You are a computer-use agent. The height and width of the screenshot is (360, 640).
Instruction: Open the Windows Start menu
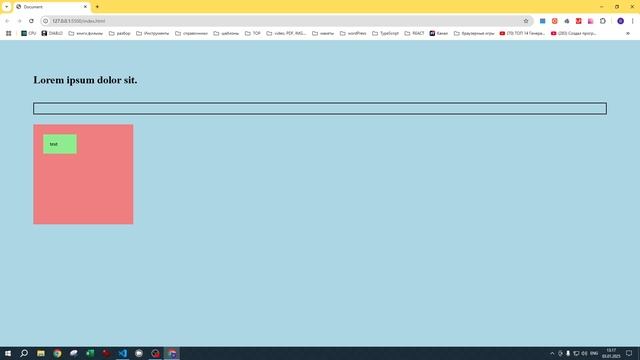point(8,353)
